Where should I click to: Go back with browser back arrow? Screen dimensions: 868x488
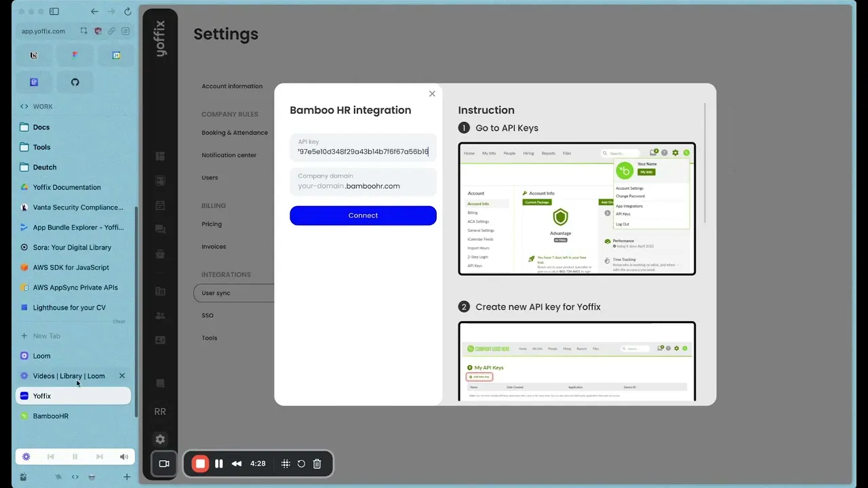point(94,12)
